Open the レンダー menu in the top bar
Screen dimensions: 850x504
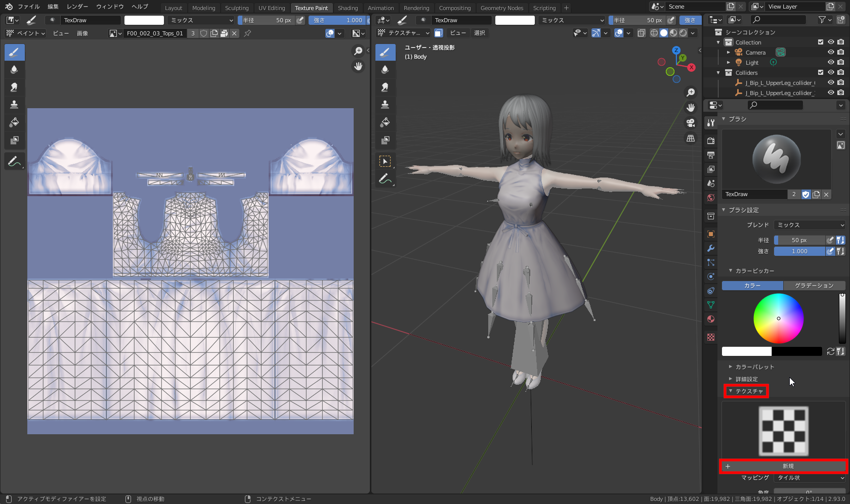77,7
